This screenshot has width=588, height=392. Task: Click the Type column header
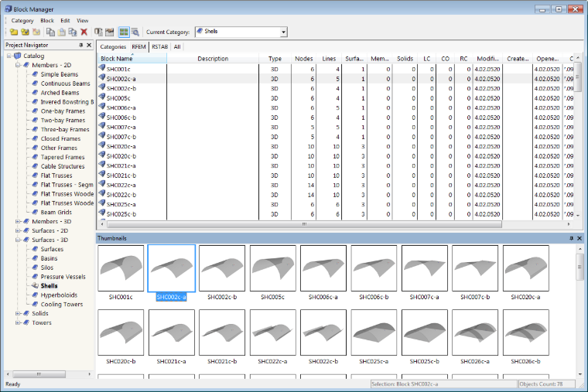click(275, 59)
